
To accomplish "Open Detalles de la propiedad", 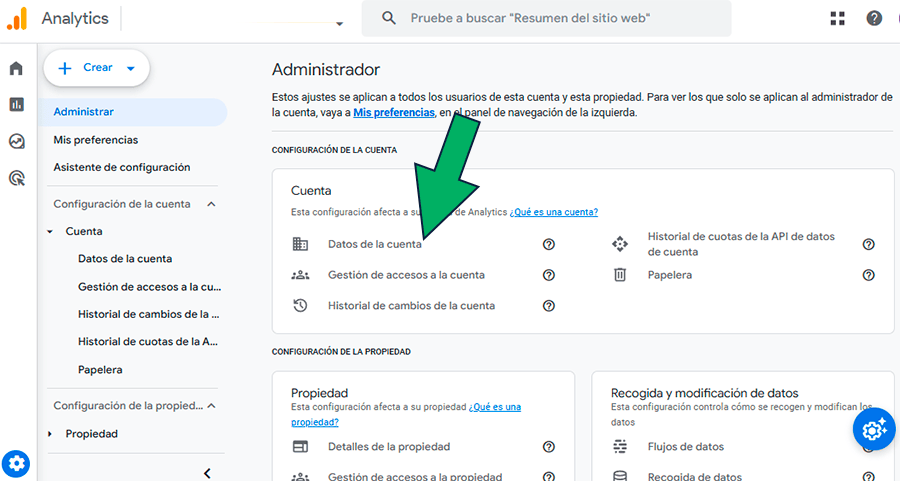I will (x=389, y=447).
